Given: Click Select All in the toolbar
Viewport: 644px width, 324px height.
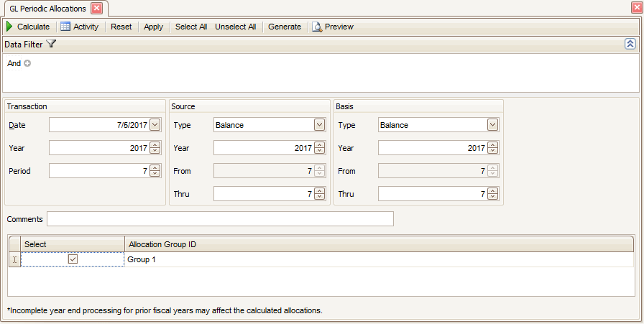Looking at the screenshot, I should click(191, 27).
